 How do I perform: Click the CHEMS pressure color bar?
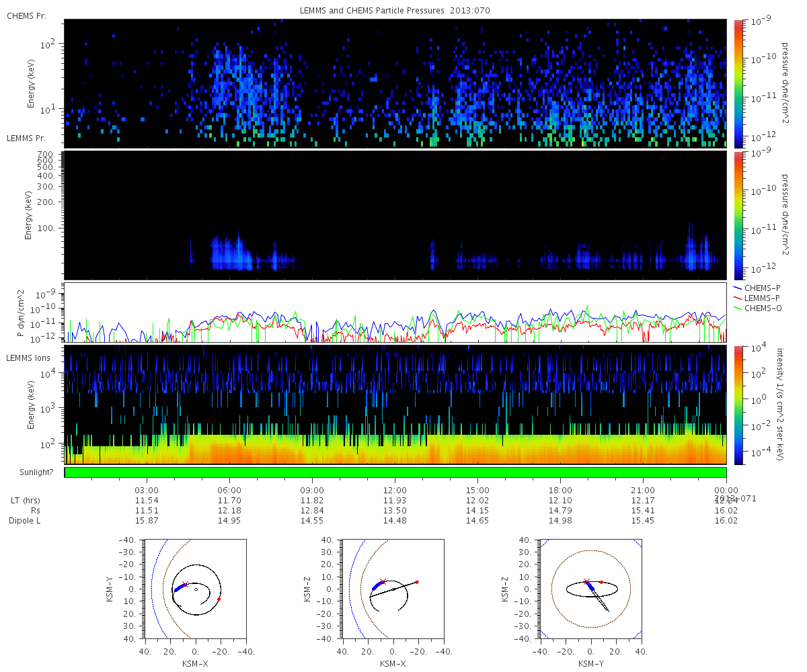(738, 83)
